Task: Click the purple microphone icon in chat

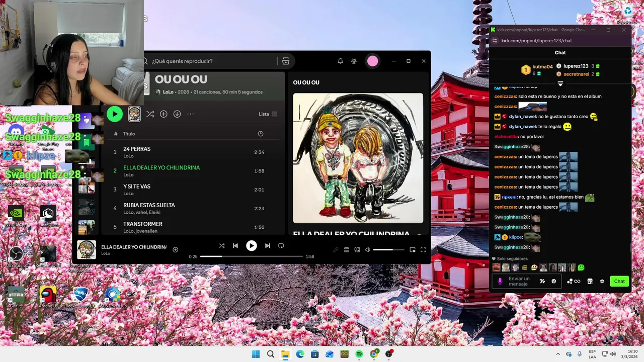Action: (500, 282)
